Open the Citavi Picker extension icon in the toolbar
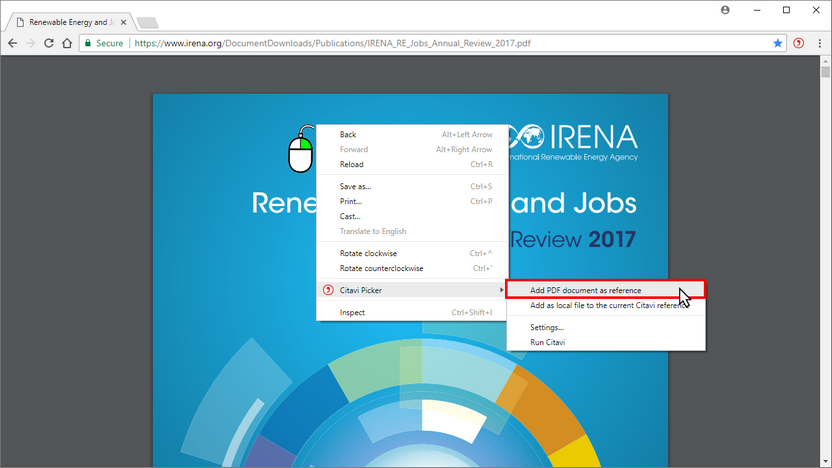Viewport: 832px width, 468px height. pyautogui.click(x=799, y=43)
